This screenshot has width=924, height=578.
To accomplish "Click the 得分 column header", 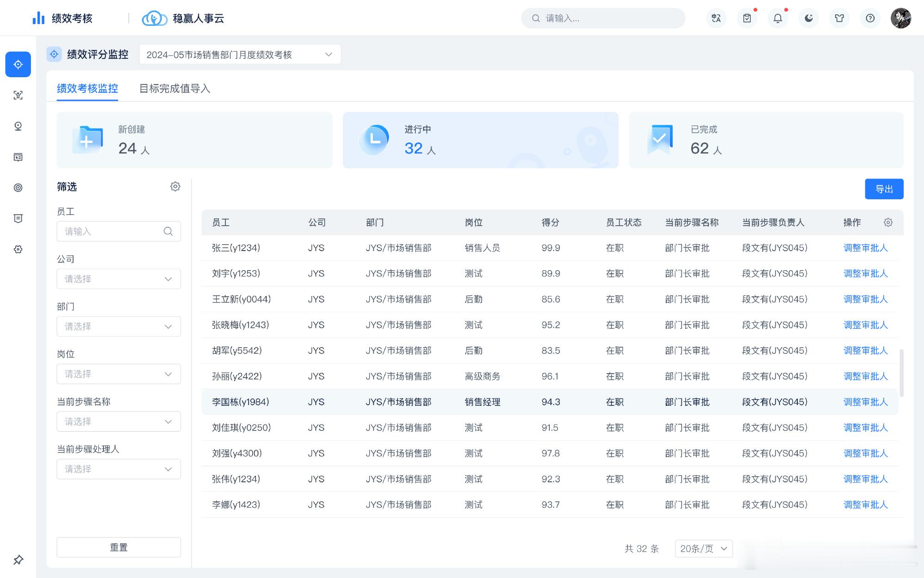I will click(x=550, y=222).
